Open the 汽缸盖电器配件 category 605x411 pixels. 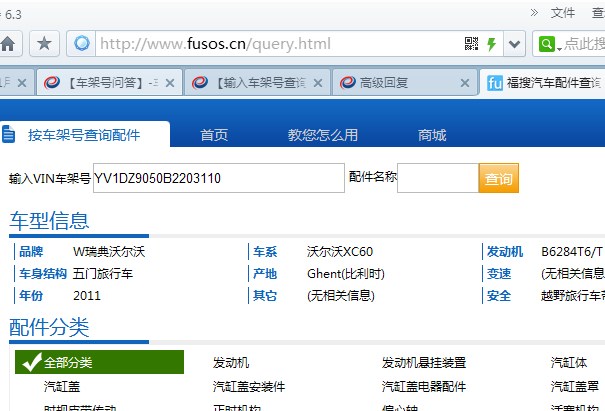click(x=424, y=386)
